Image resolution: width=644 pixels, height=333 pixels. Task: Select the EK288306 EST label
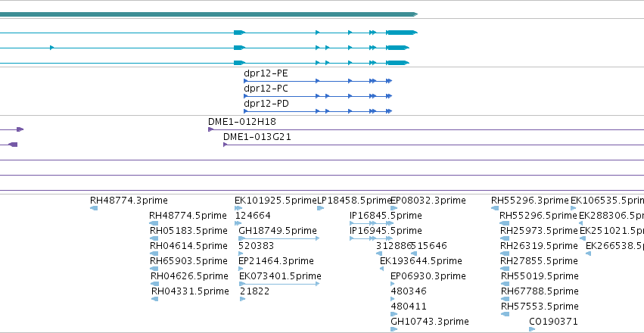(611, 216)
